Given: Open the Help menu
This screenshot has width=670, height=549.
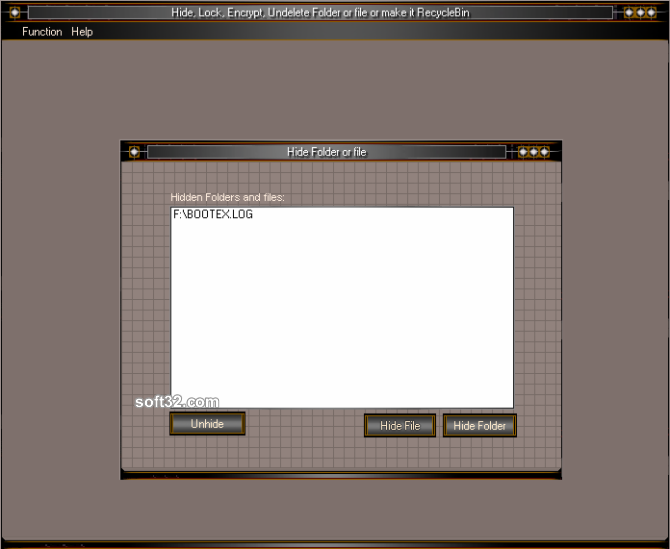Looking at the screenshot, I should click(82, 32).
